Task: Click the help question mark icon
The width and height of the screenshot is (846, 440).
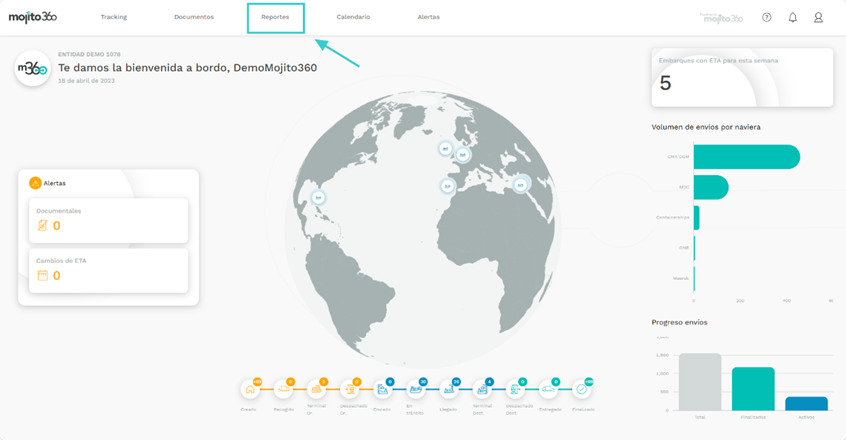Action: pos(767,17)
